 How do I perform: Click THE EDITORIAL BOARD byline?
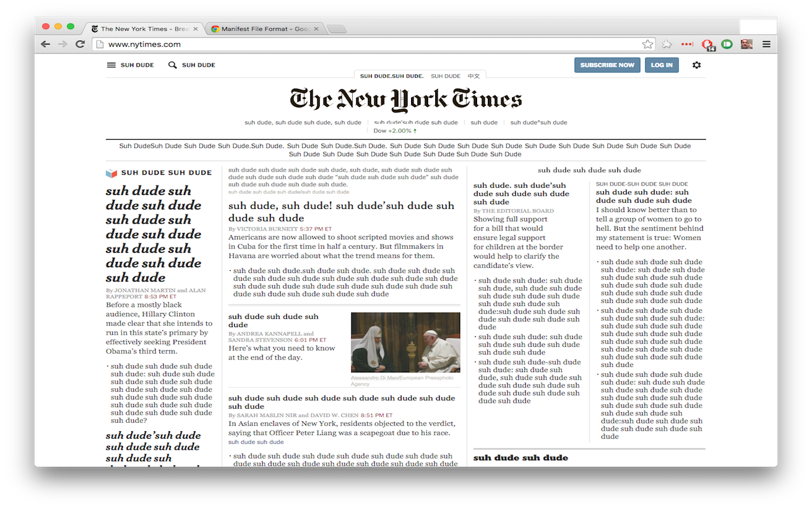tap(518, 211)
